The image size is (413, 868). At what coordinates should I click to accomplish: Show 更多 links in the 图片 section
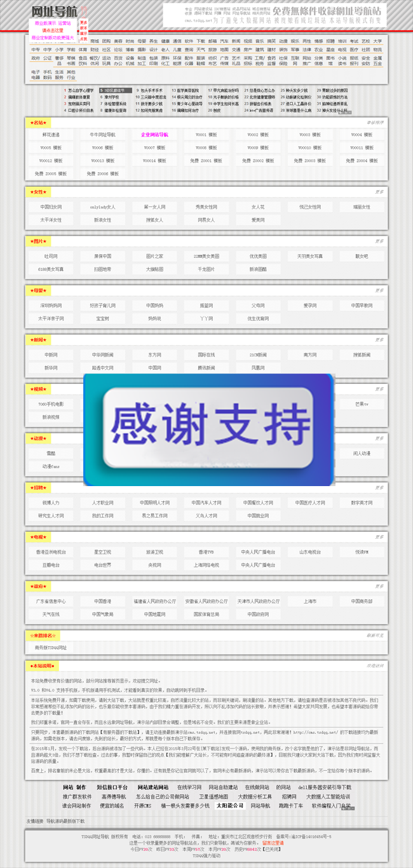point(379,241)
